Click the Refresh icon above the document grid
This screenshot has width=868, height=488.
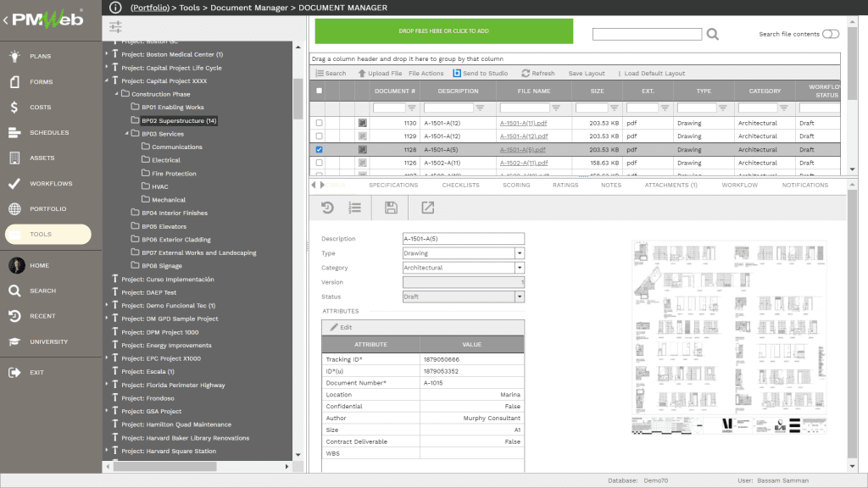540,72
